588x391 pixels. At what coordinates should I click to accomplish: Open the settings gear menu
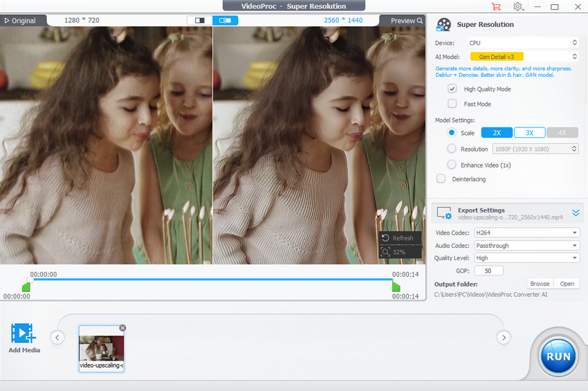518,7
